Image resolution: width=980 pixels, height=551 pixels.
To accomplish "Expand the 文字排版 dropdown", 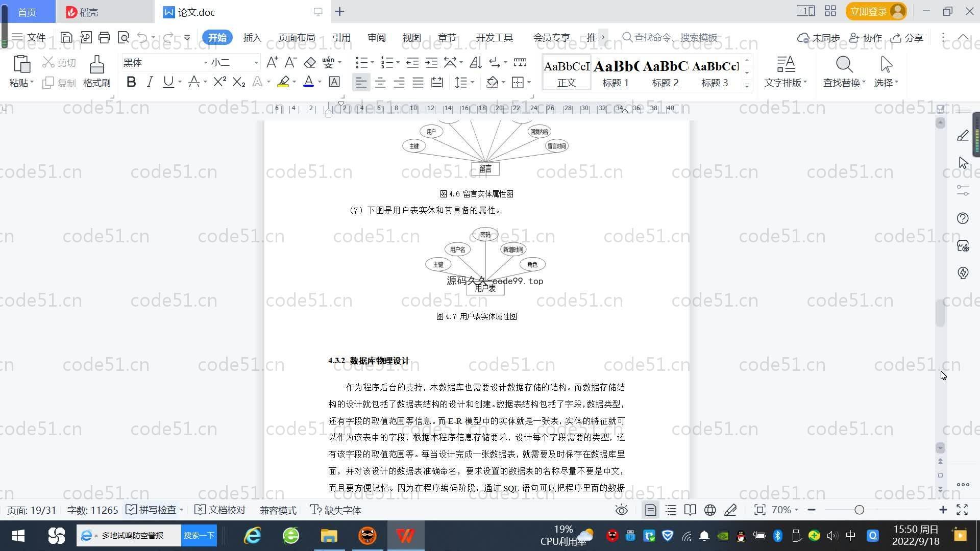I will [x=786, y=82].
